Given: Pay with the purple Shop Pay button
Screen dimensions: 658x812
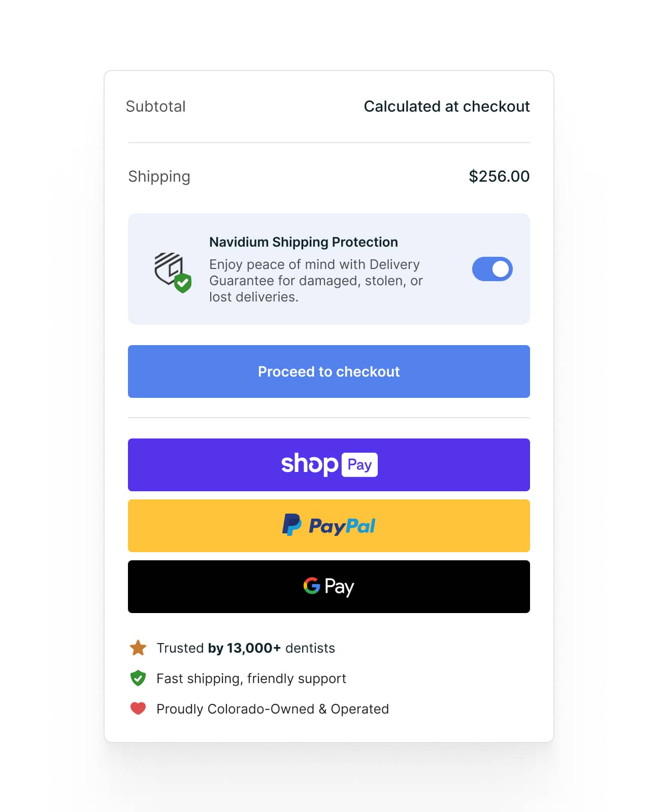Looking at the screenshot, I should [x=328, y=464].
